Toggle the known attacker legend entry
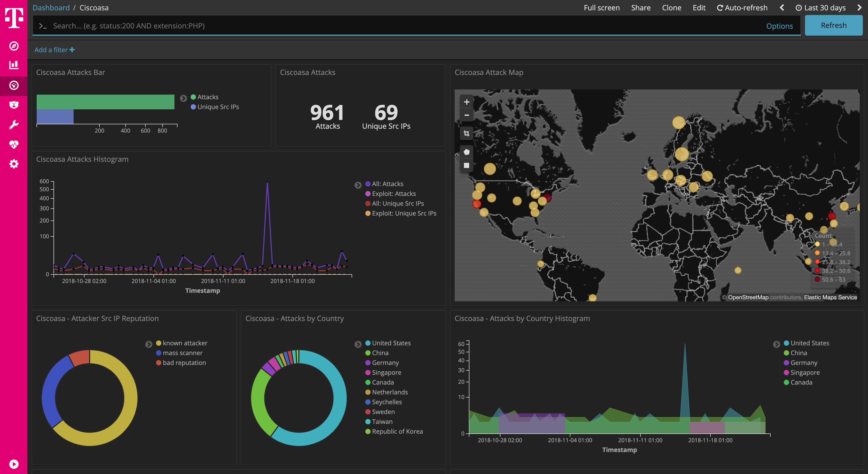 [185, 343]
